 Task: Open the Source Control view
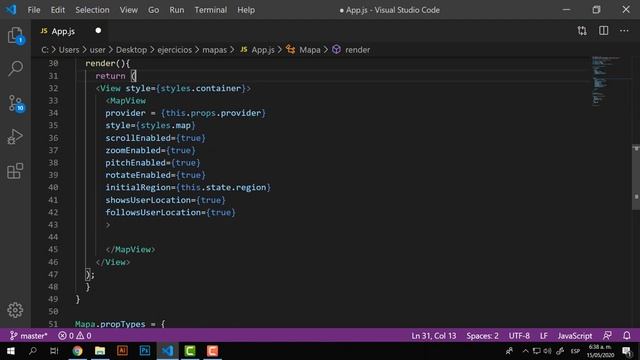(16, 103)
